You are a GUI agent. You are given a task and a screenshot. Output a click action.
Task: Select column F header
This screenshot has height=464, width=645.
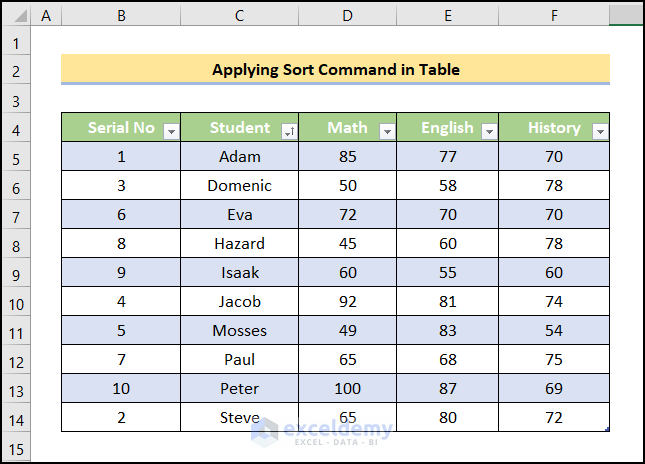tap(554, 15)
